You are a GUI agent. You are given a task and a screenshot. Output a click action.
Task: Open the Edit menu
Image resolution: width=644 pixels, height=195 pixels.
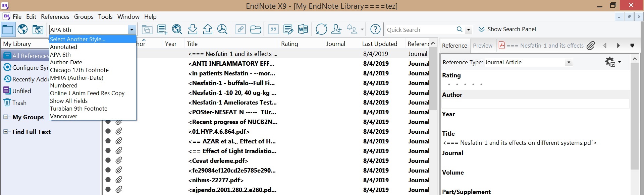(x=31, y=16)
